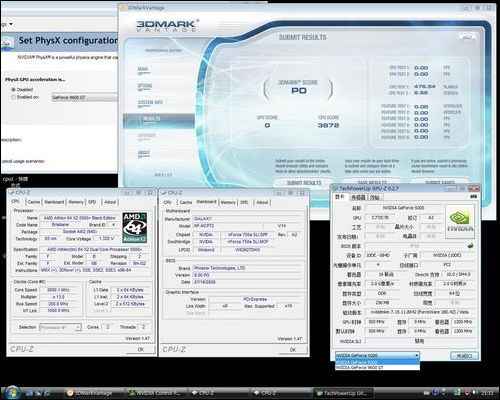500x400 pixels.
Task: Switch to TechPowerUp GPU-Z from the taskbar
Action: (x=343, y=394)
